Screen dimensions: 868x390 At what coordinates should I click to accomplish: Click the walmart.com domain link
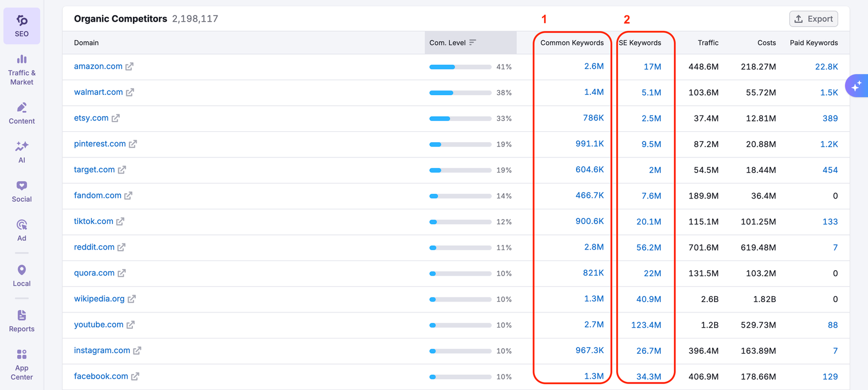(x=98, y=92)
